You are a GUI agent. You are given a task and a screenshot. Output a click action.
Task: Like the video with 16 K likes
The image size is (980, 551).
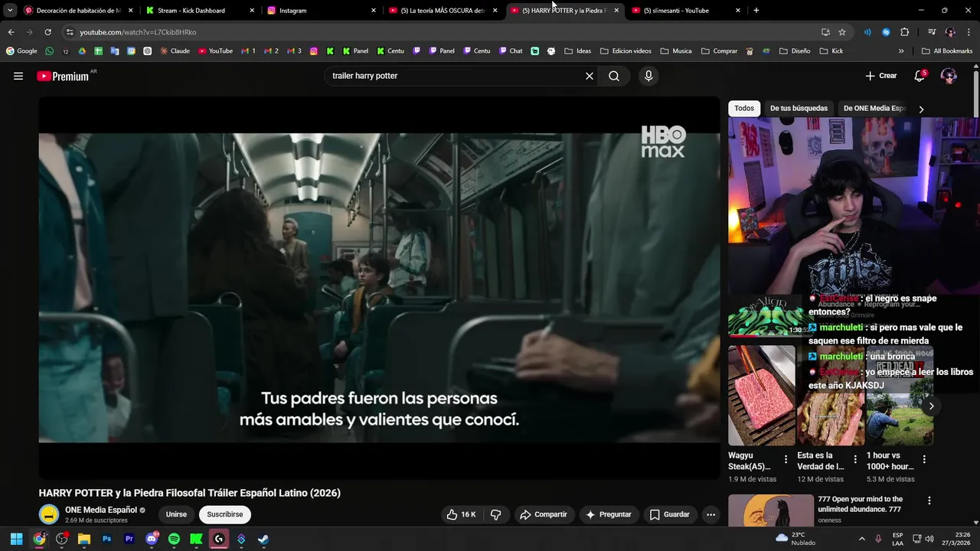pyautogui.click(x=461, y=514)
